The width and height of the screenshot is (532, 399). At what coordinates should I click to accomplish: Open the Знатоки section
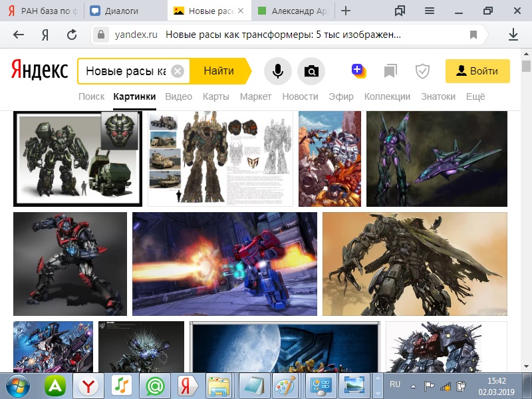click(438, 96)
